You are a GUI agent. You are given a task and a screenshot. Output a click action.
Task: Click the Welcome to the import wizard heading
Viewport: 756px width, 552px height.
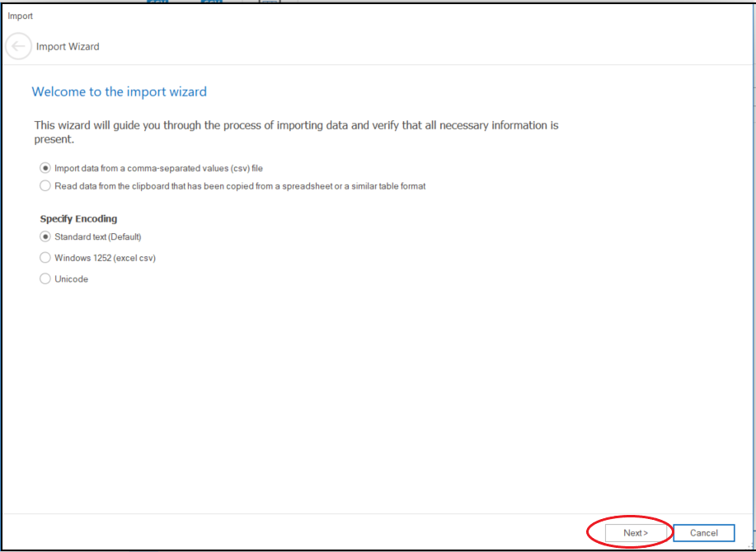[119, 91]
